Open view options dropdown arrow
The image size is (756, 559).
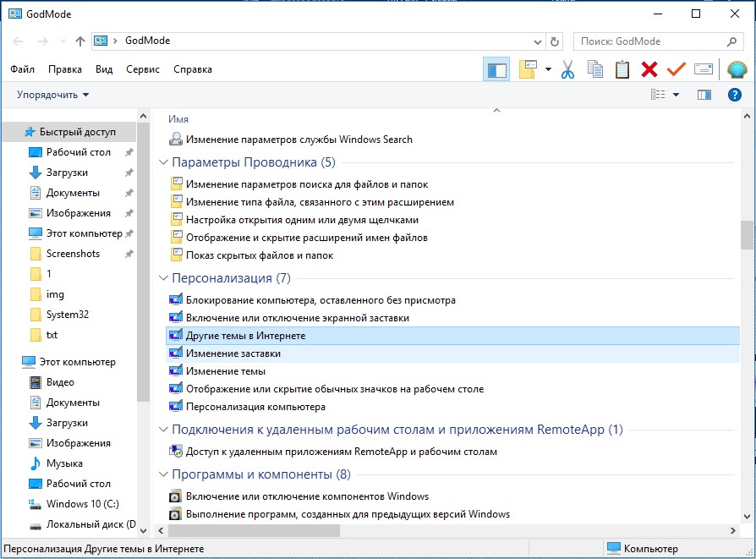pos(676,95)
